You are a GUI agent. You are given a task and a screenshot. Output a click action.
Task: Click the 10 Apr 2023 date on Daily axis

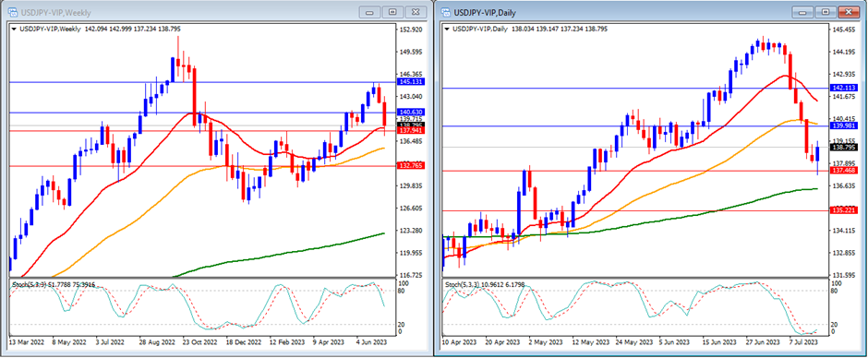pos(459,342)
